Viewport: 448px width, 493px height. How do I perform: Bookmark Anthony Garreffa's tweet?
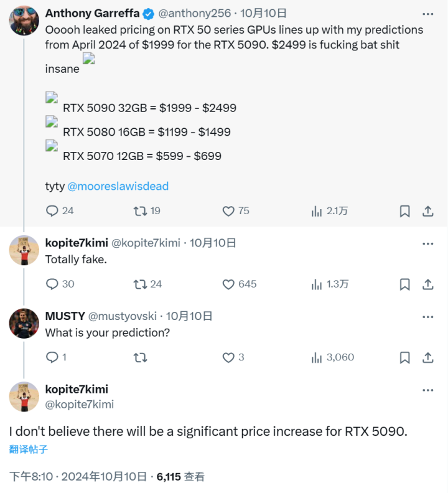(x=405, y=211)
